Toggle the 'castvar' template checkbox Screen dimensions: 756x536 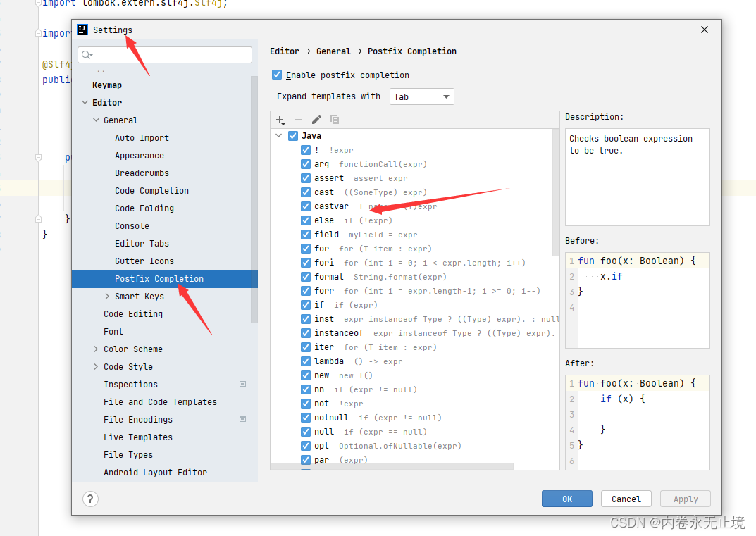coord(306,206)
